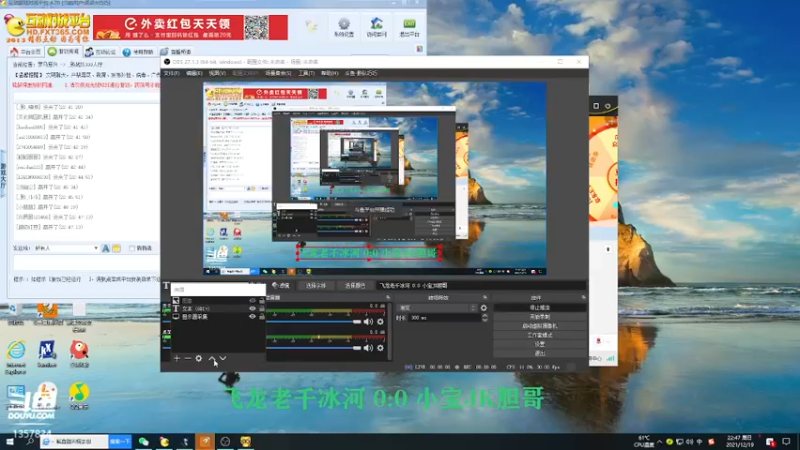Check 悄悄话 checkbox in platform chat
The height and width of the screenshot is (450, 800).
pos(132,248)
